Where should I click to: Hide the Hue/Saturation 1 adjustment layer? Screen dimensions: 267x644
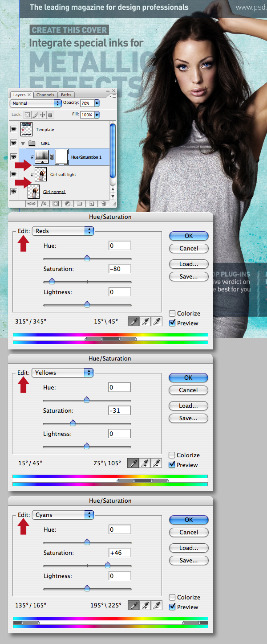point(13,157)
